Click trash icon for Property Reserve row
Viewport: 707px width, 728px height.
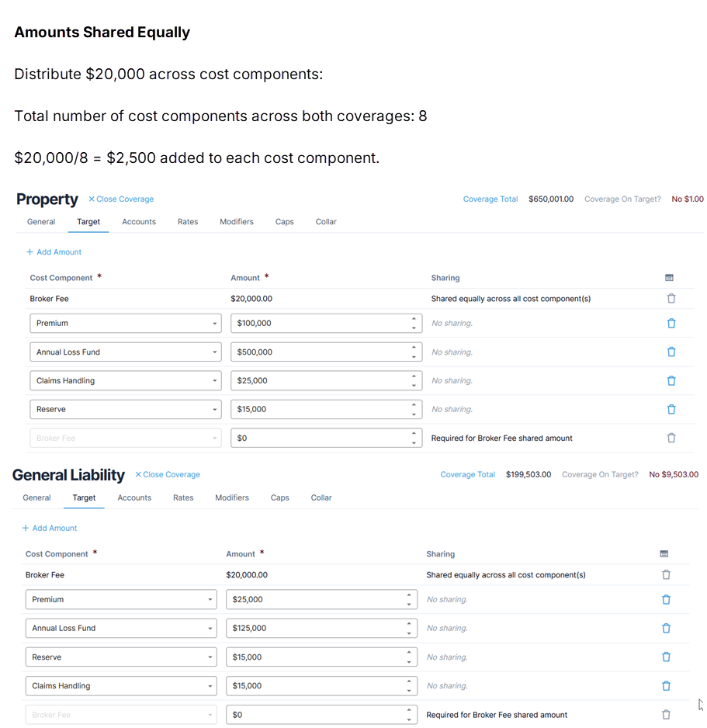pos(671,410)
